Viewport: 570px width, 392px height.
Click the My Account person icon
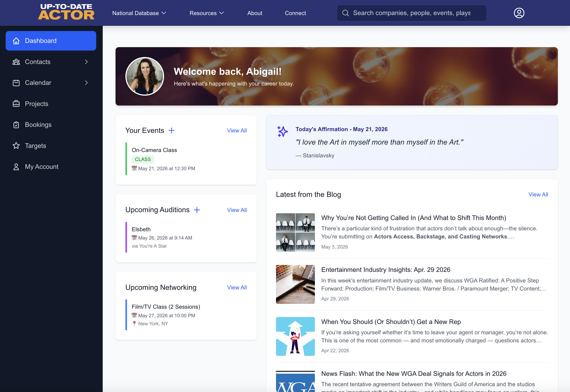pyautogui.click(x=16, y=167)
